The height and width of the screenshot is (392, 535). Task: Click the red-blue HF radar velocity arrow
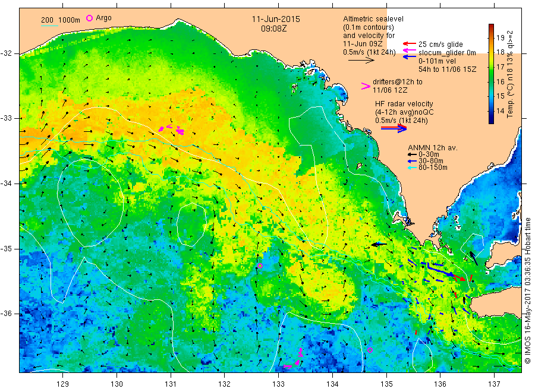pos(394,128)
